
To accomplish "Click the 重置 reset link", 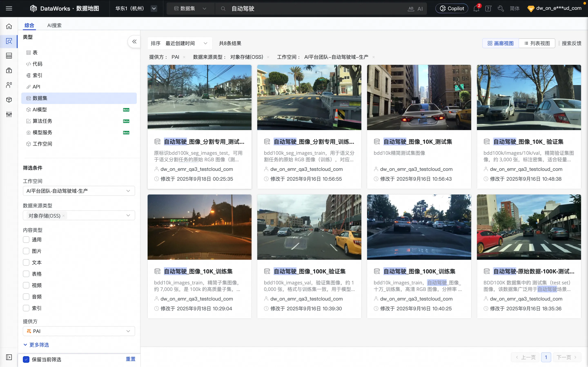I will coord(130,359).
